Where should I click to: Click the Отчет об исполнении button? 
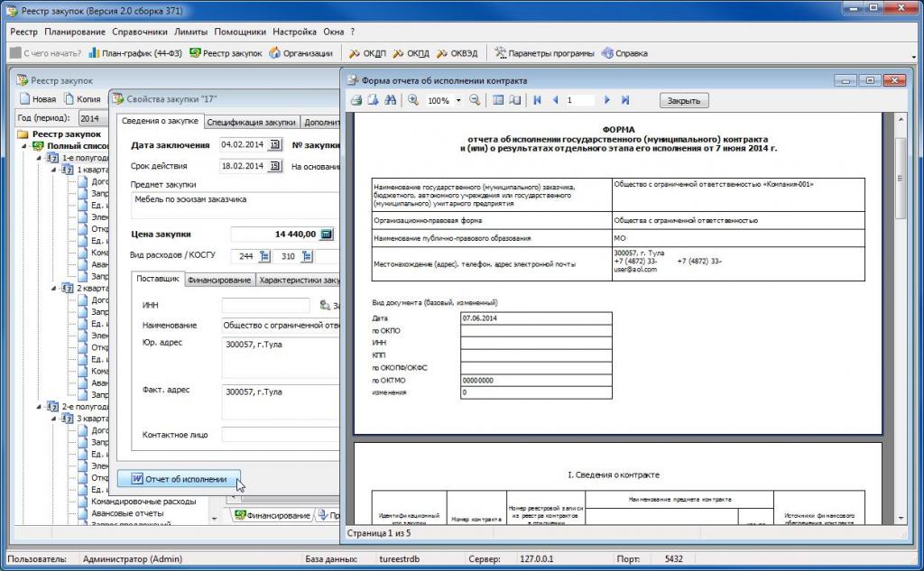click(x=179, y=479)
